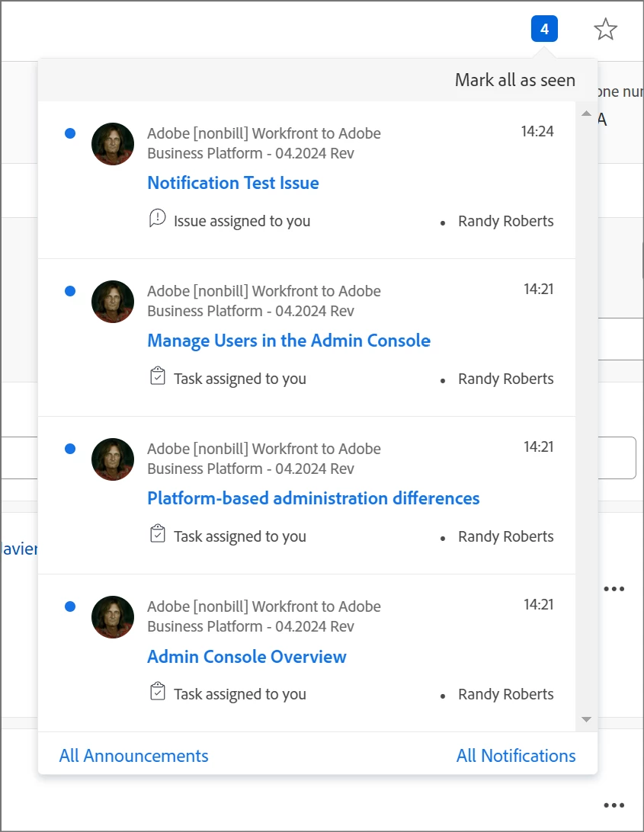Toggle unread dot on Admin Console Overview
Viewport: 644px width, 832px height.
tap(70, 606)
